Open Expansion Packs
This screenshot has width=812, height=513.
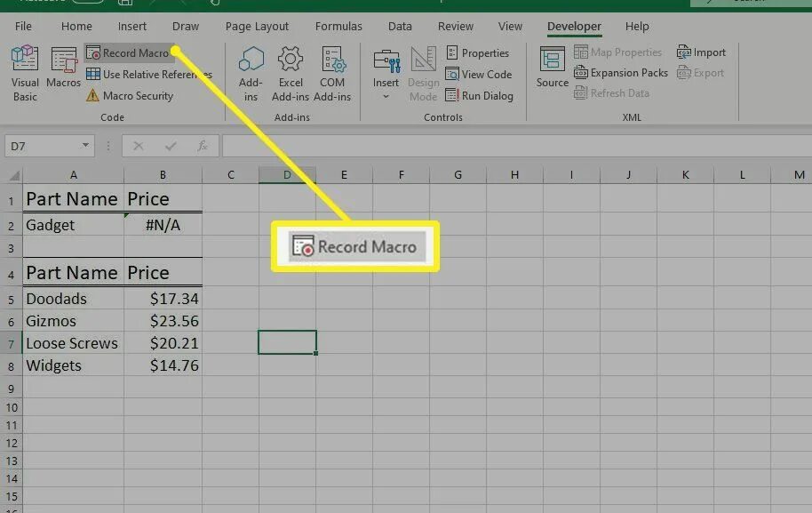coord(620,73)
